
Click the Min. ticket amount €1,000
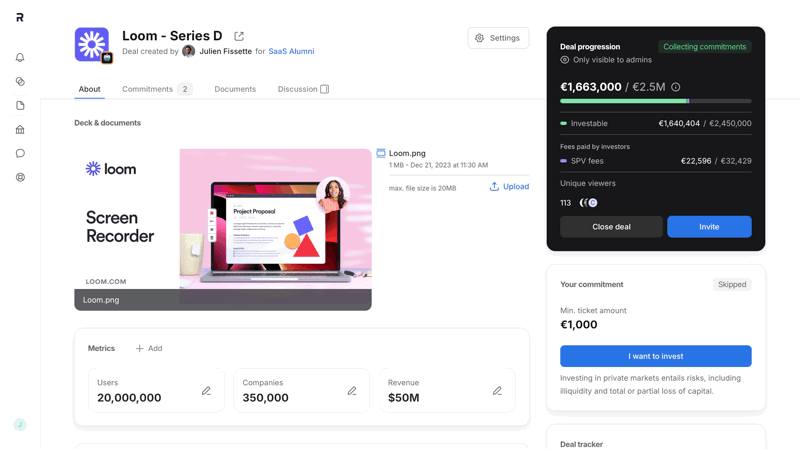coord(579,325)
